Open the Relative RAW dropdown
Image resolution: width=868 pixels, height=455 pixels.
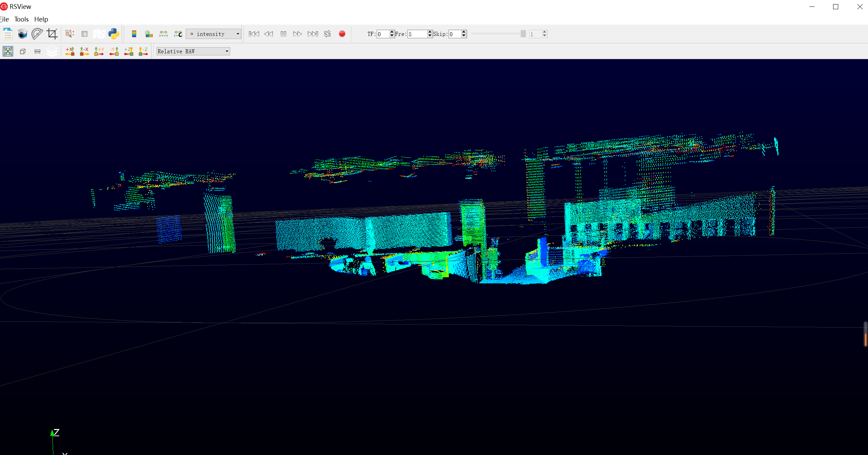(x=226, y=51)
